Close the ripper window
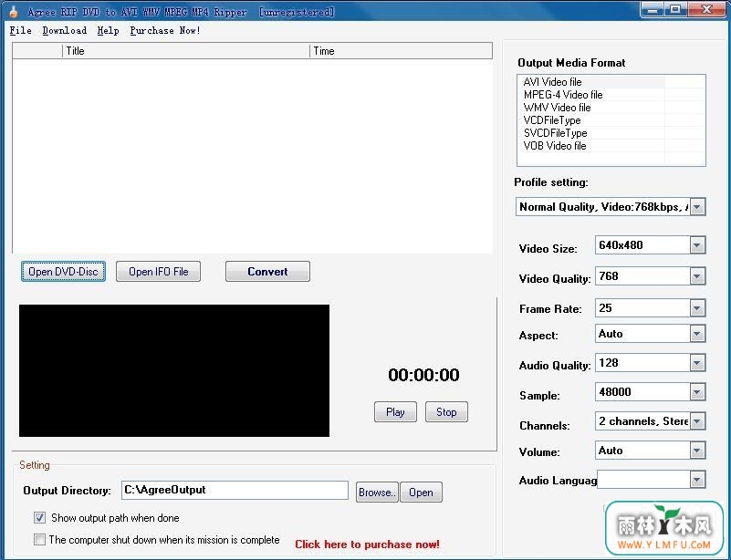 pyautogui.click(x=706, y=10)
